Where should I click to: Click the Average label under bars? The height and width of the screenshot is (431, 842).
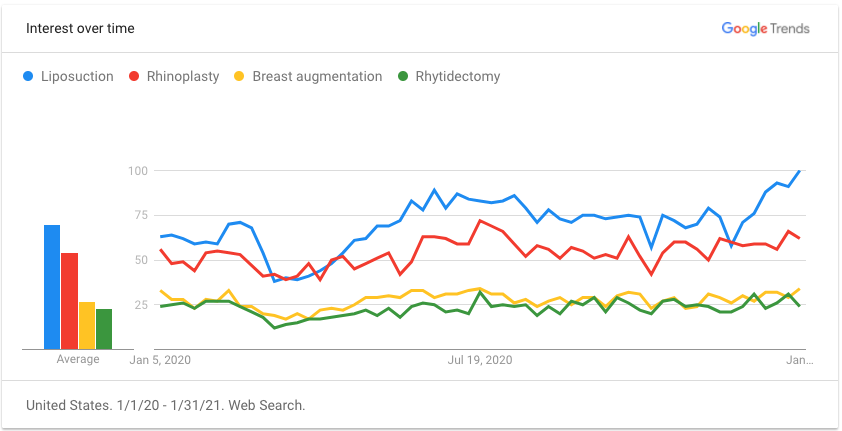point(78,359)
